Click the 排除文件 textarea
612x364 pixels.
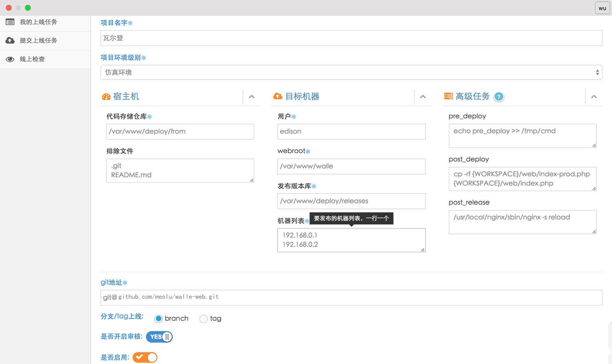point(180,171)
